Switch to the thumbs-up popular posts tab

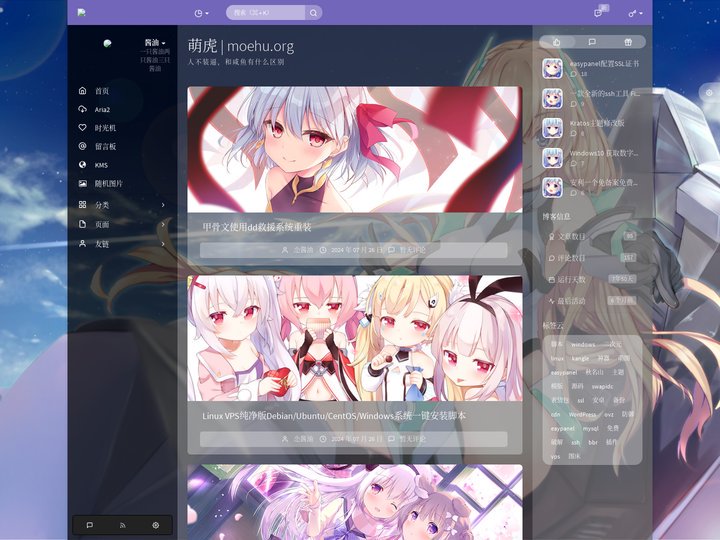coord(557,42)
